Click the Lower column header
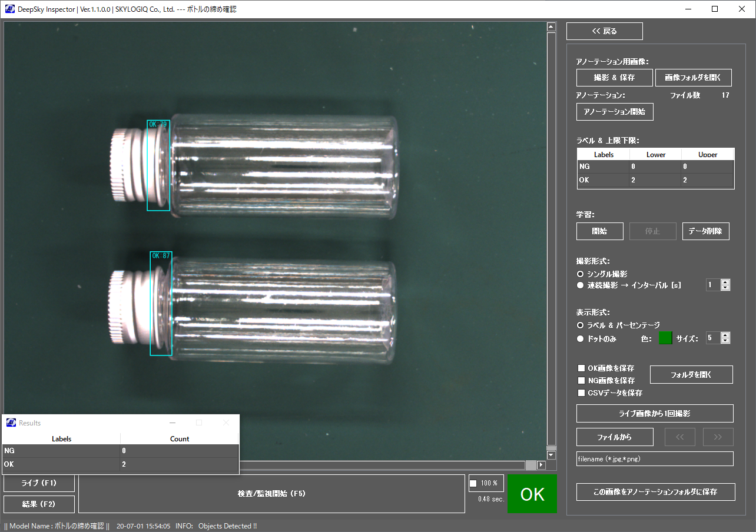 click(655, 155)
